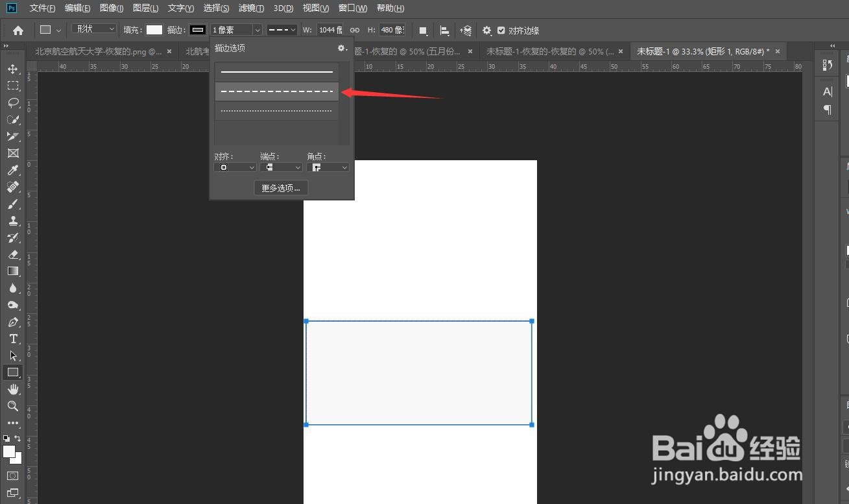Open the 角点 corner type dropdown
849x504 pixels.
click(x=328, y=167)
